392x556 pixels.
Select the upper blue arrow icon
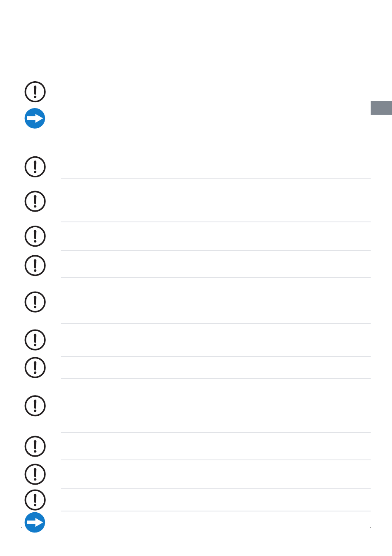[35, 118]
